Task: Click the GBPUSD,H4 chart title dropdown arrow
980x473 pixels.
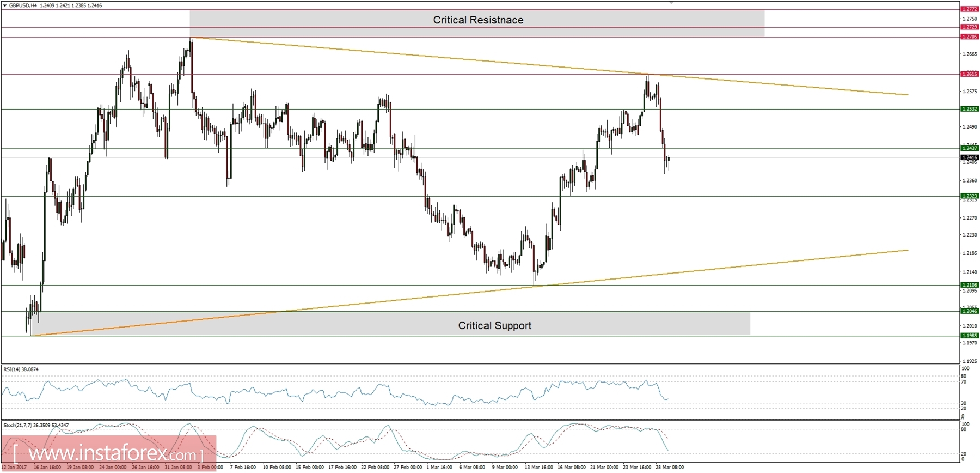Action: [5, 5]
